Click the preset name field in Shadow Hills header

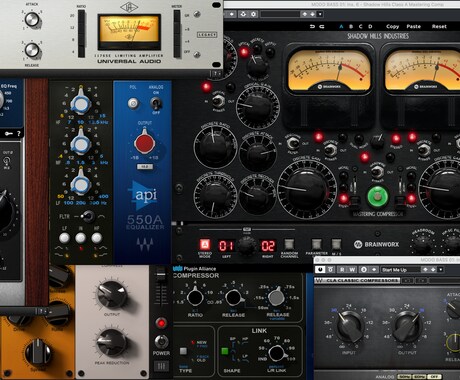pos(280,14)
